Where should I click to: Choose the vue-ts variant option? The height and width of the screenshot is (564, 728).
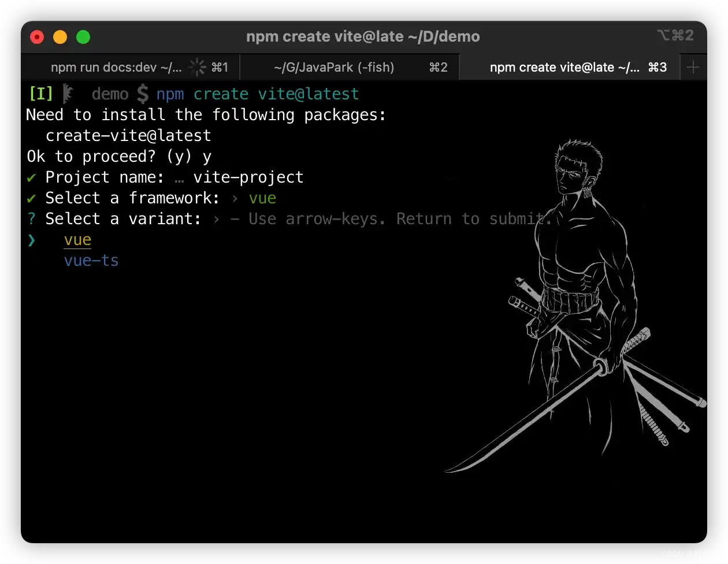(x=91, y=261)
